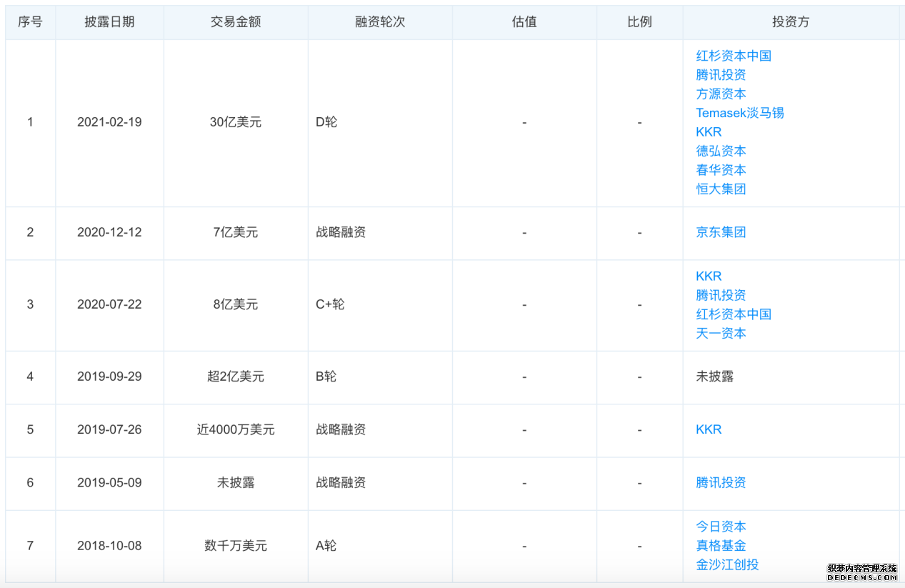
Task: Click the A轮 round cell
Action: pos(326,546)
